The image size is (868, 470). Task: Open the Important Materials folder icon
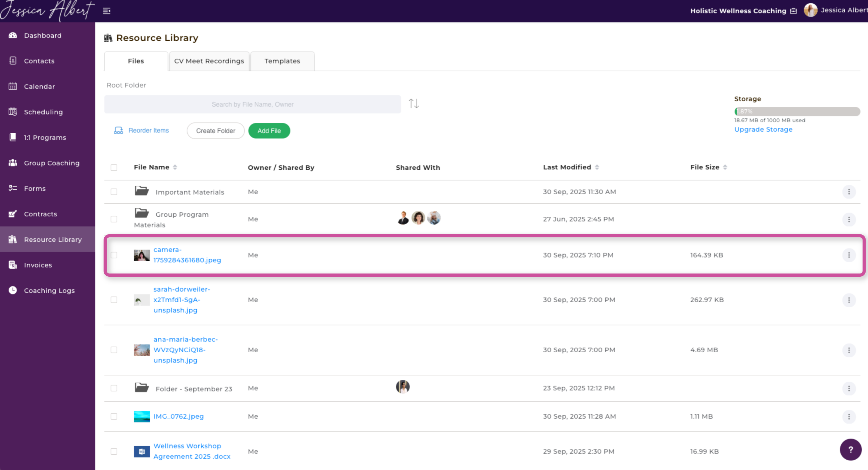(x=142, y=191)
